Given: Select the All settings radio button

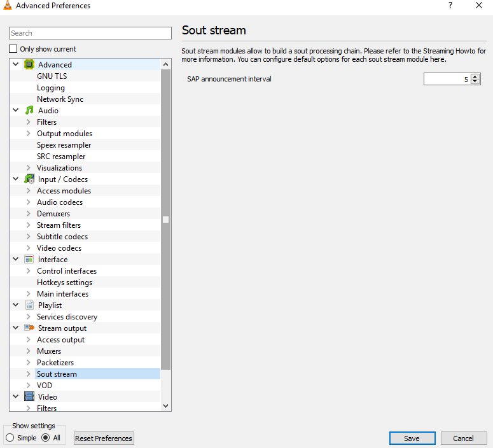Looking at the screenshot, I should click(46, 438).
